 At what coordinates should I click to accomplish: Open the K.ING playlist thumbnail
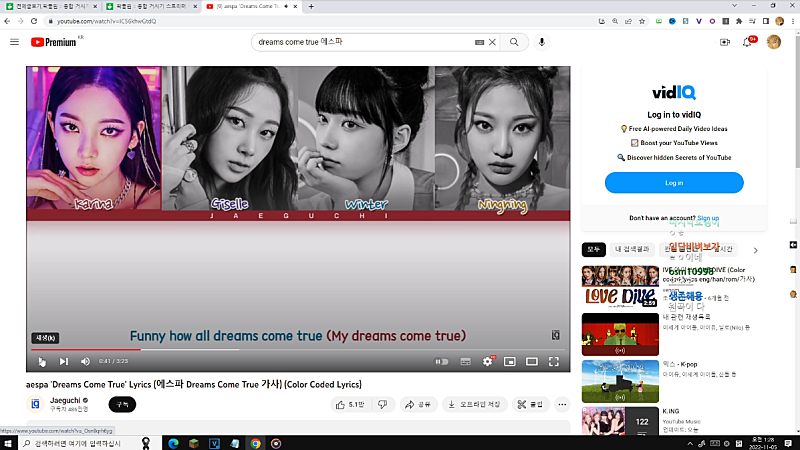coord(620,421)
